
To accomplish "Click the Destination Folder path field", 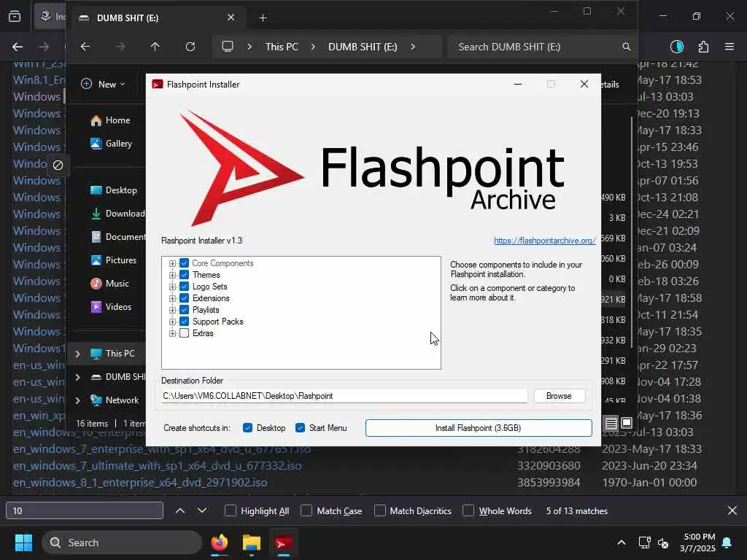I will tap(344, 396).
